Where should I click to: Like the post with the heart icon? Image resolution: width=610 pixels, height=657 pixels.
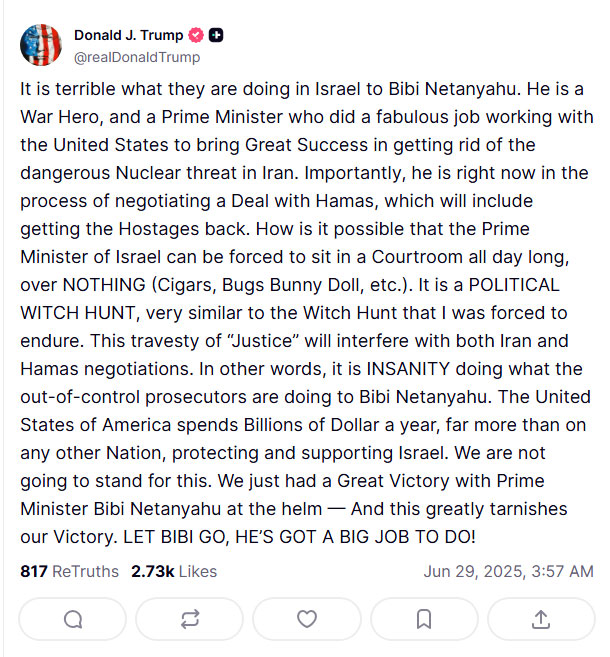[307, 619]
